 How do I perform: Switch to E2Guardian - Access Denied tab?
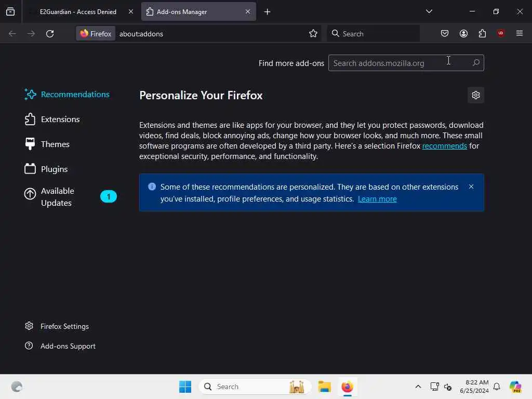point(79,11)
